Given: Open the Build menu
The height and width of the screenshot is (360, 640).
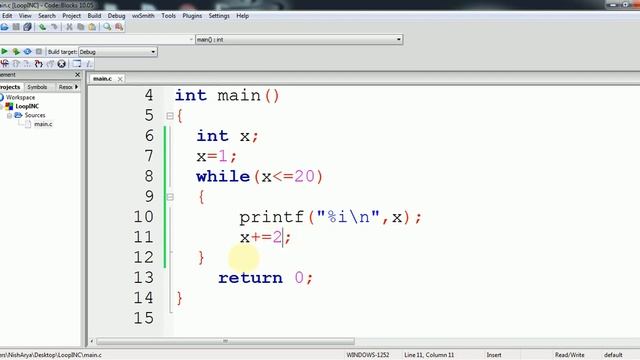Looking at the screenshot, I should coord(94,16).
